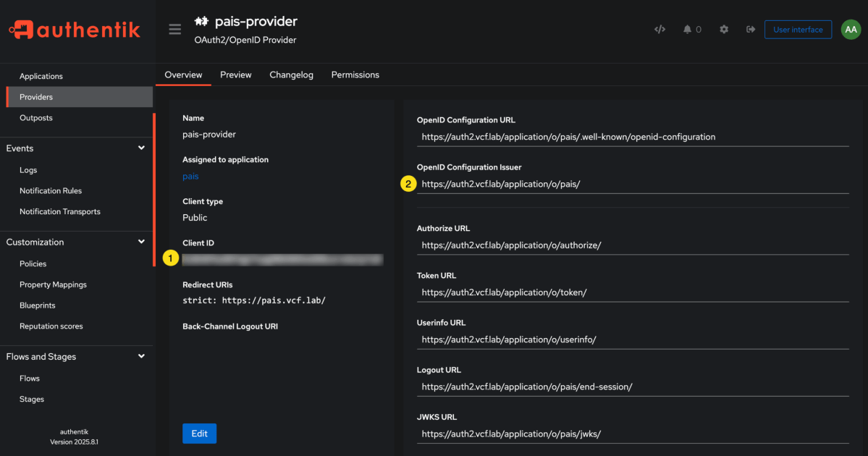Image resolution: width=868 pixels, height=456 pixels.
Task: Open Property Mappings in the sidebar
Action: [53, 284]
